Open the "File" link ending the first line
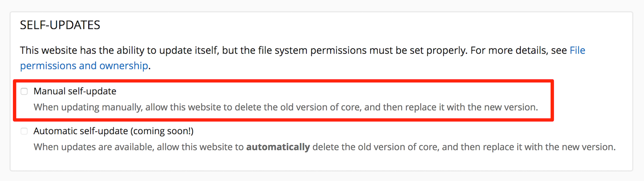This screenshot has height=181, width=644. 577,50
